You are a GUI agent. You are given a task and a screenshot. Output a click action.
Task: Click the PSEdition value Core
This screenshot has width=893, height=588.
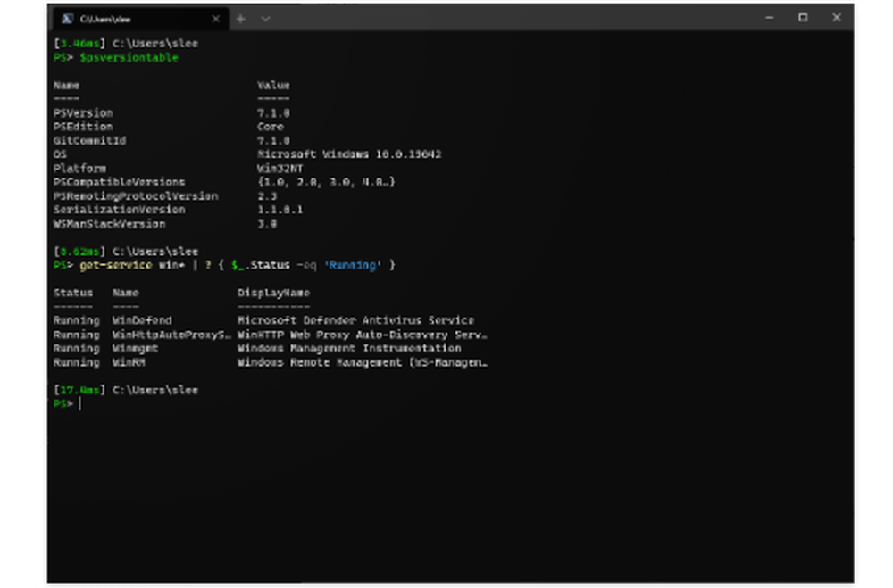click(x=270, y=127)
